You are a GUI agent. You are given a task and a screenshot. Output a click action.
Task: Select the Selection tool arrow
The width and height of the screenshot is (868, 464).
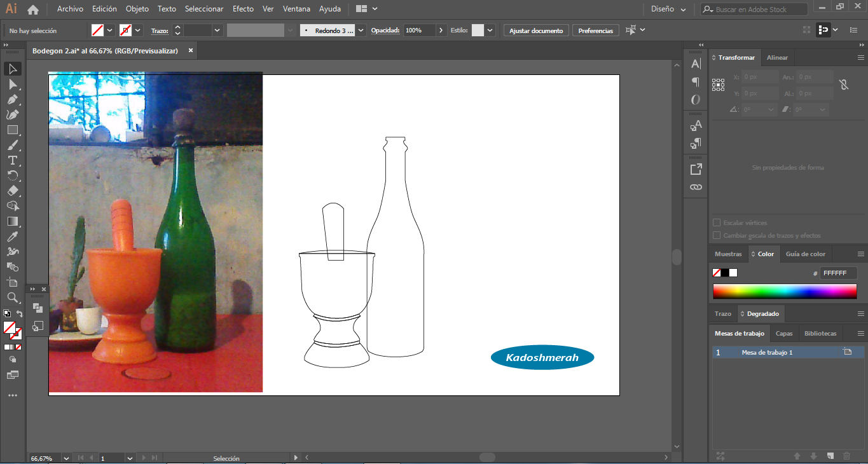click(13, 69)
